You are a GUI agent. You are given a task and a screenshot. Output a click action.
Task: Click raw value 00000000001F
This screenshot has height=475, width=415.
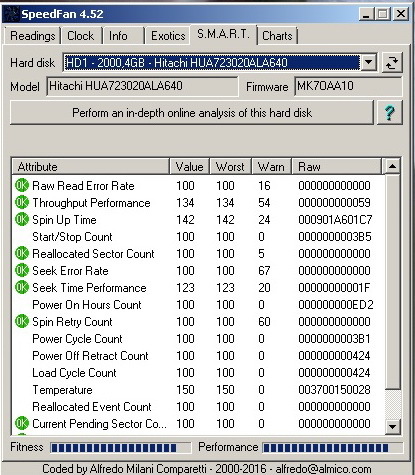point(334,288)
